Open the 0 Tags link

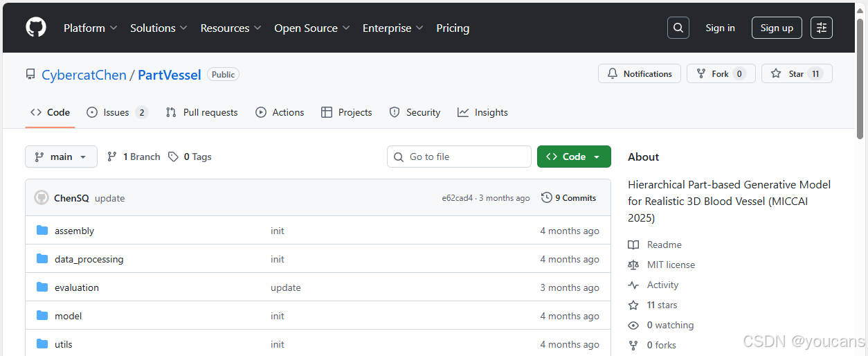point(190,157)
